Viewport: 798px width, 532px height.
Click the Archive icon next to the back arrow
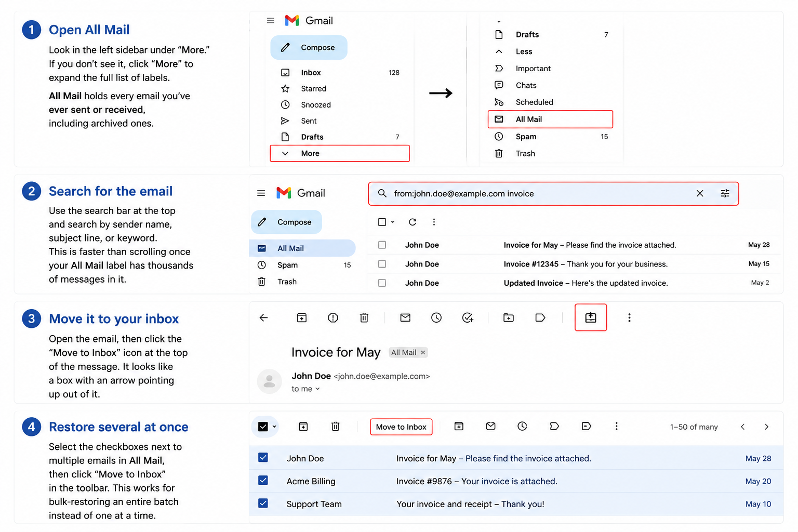click(302, 317)
